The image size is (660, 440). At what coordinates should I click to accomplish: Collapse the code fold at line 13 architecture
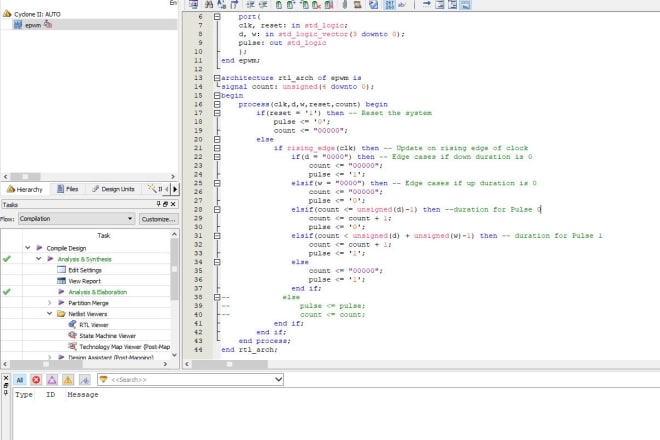pyautogui.click(x=217, y=77)
